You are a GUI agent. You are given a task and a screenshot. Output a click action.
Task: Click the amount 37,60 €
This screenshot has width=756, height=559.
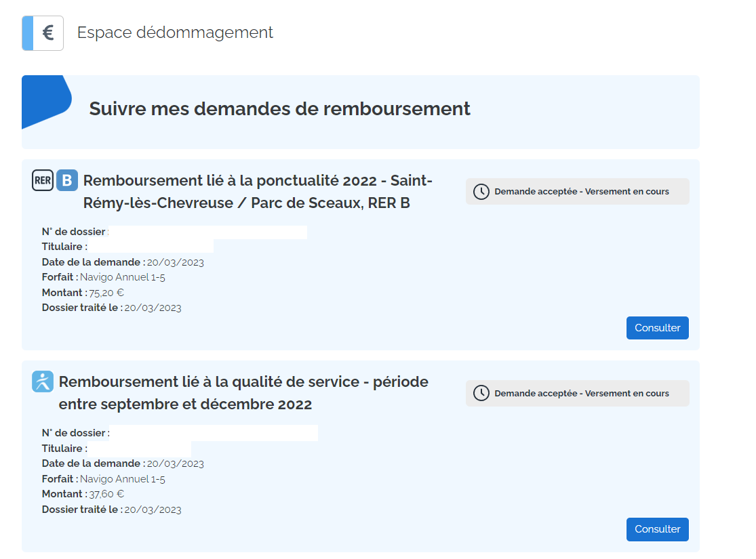pyautogui.click(x=106, y=494)
